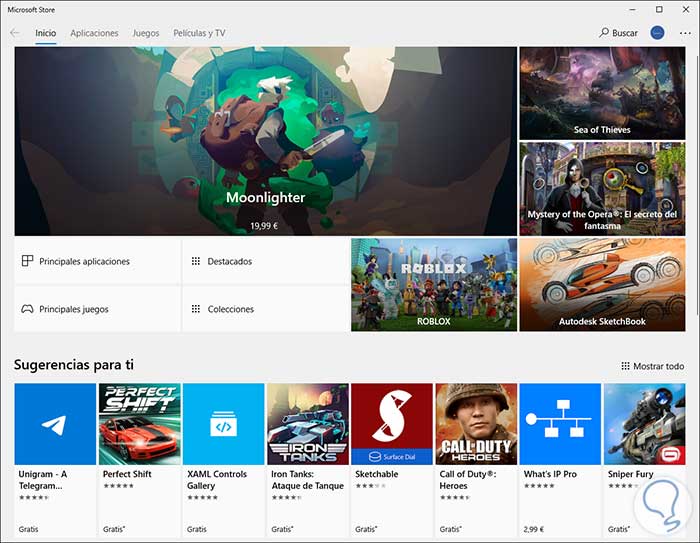The width and height of the screenshot is (700, 543).
Task: Click the Principales juegos gamepad icon
Action: (x=27, y=309)
